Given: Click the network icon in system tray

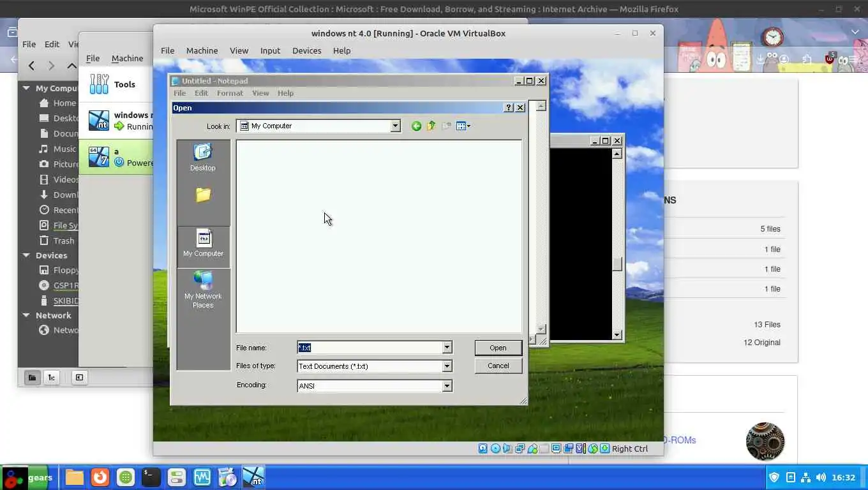Looking at the screenshot, I should coord(805,477).
